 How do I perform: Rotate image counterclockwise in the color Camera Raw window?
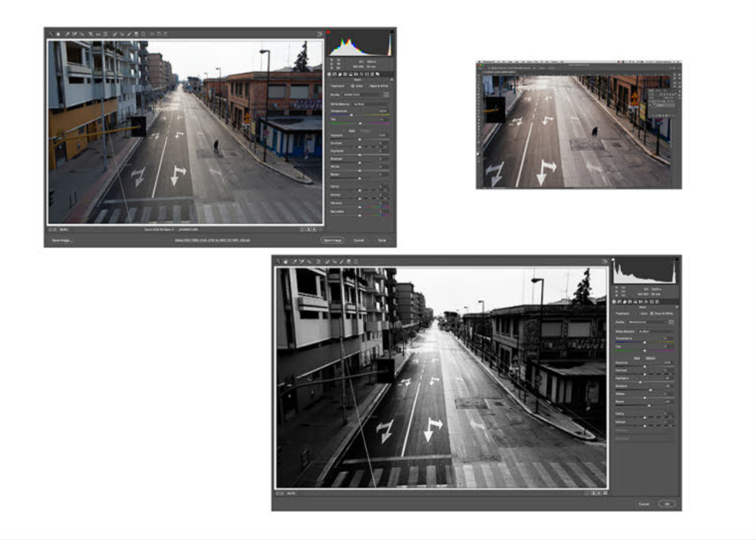point(159,34)
